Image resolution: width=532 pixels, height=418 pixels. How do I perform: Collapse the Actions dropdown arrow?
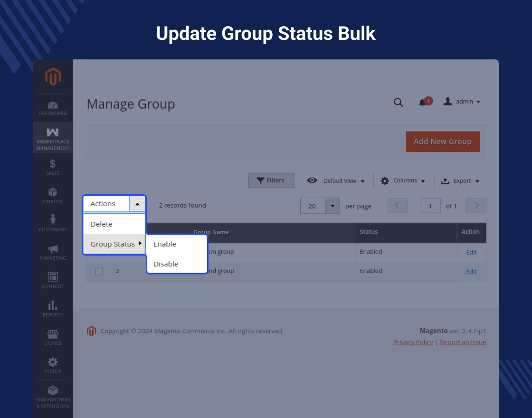coord(137,204)
